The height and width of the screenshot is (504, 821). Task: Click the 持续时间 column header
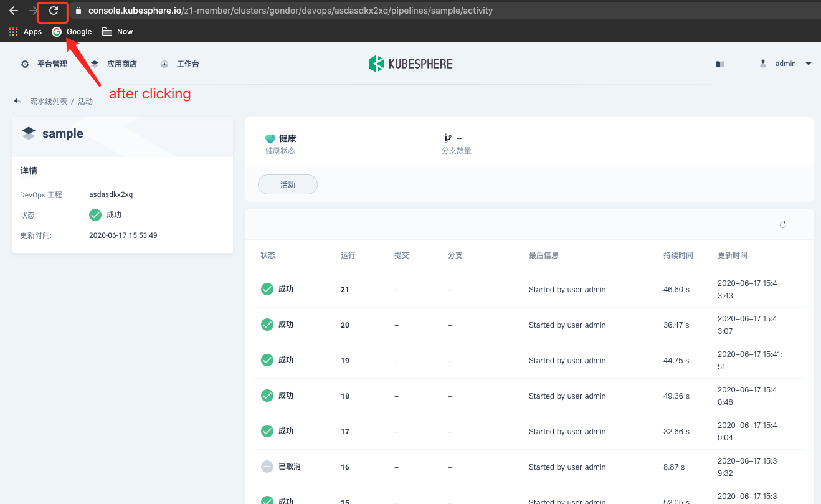[x=678, y=255]
